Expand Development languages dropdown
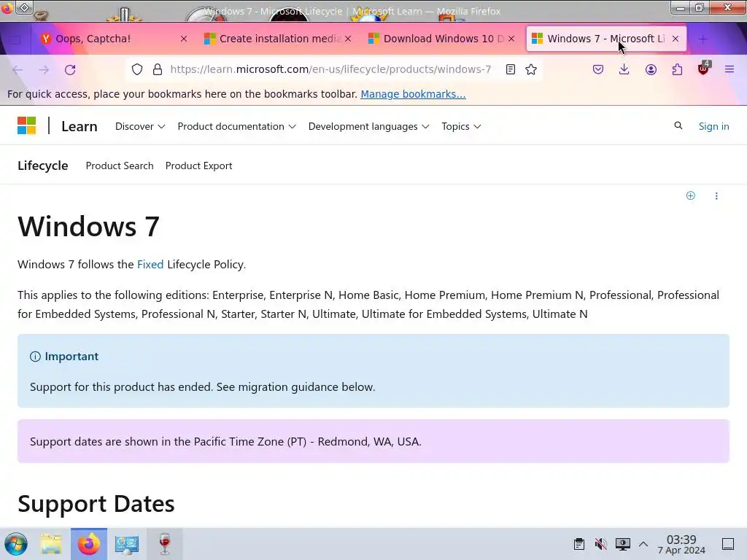747x560 pixels. tap(368, 126)
